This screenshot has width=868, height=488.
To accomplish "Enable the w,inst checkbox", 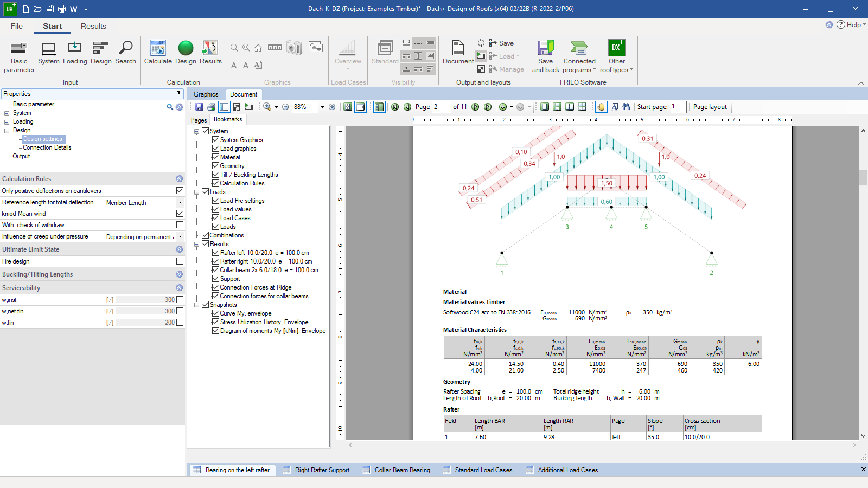I will pos(180,300).
